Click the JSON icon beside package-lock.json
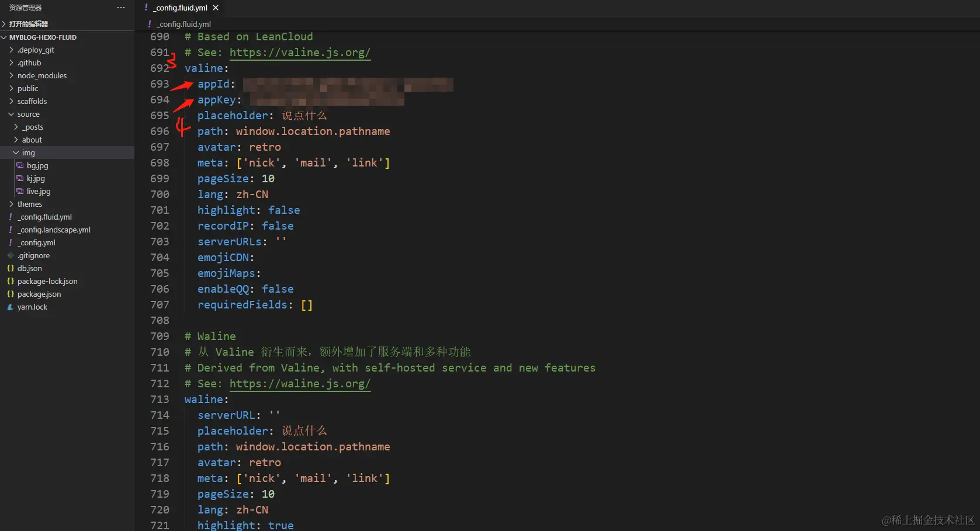The width and height of the screenshot is (980, 531). coord(11,281)
